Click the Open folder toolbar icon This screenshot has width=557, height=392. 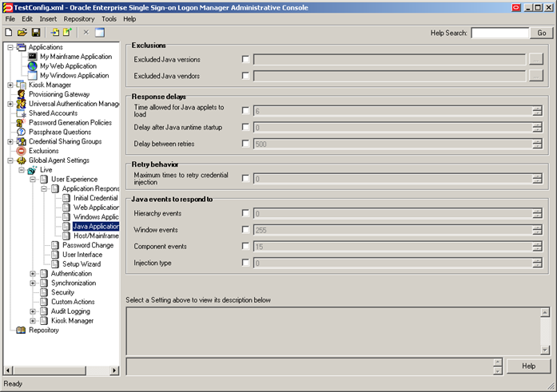(22, 33)
